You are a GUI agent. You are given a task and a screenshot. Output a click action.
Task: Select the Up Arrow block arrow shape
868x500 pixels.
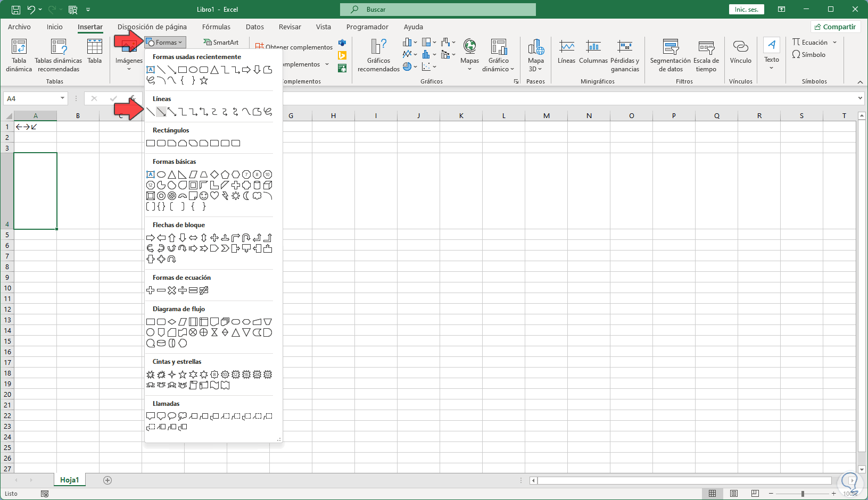(172, 238)
